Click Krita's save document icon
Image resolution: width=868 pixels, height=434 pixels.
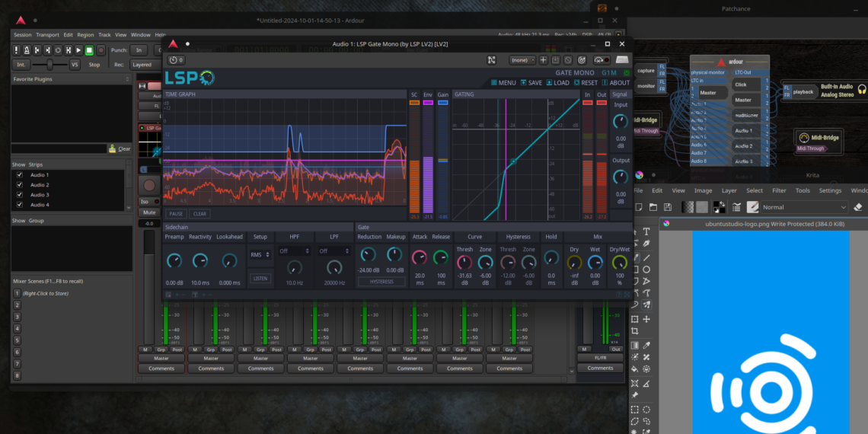[669, 207]
